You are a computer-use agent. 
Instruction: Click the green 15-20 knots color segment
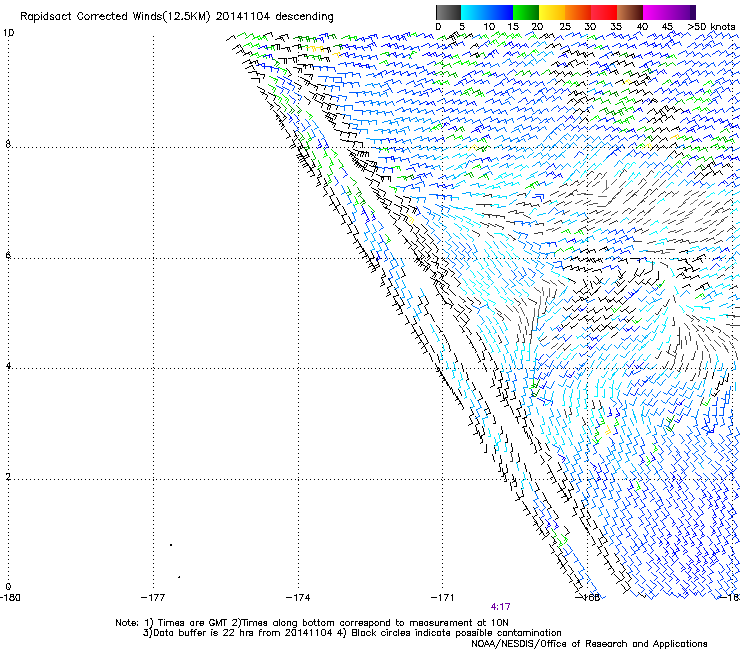pyautogui.click(x=526, y=12)
